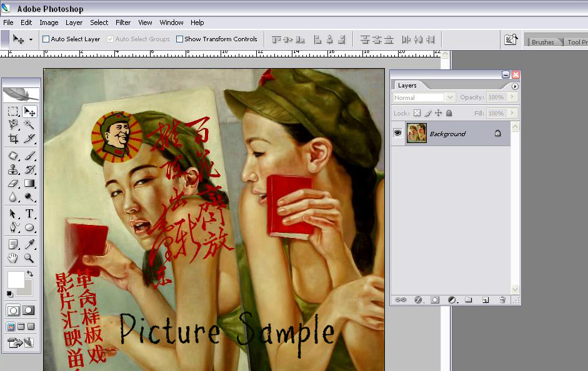The height and width of the screenshot is (371, 588).
Task: Select the Hand tool
Action: click(x=13, y=258)
